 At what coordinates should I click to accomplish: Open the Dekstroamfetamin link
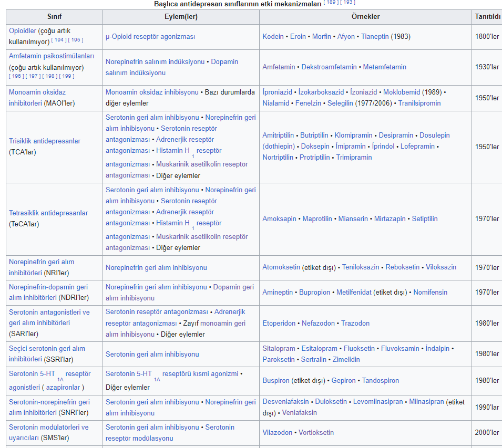(x=329, y=67)
